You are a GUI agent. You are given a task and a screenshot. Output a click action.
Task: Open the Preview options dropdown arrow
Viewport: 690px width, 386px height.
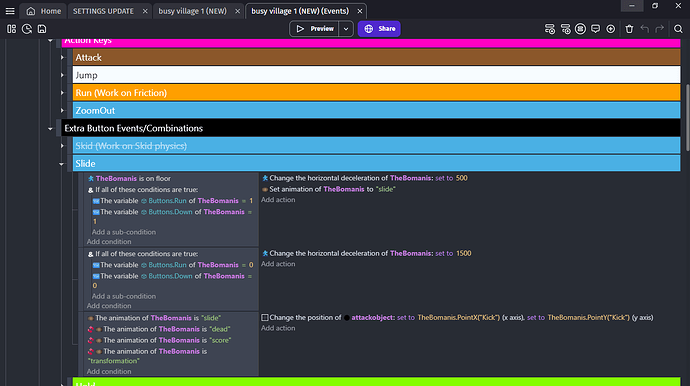346,29
